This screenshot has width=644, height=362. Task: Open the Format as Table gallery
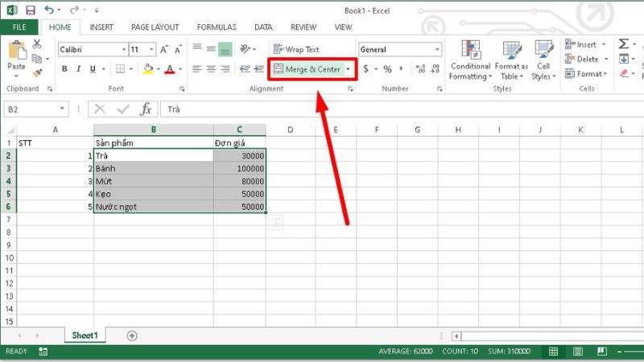(512, 60)
